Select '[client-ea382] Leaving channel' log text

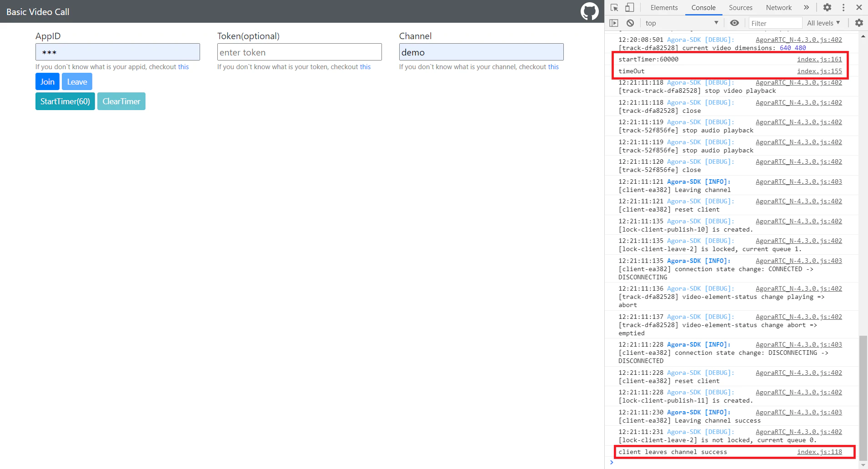[x=674, y=190]
